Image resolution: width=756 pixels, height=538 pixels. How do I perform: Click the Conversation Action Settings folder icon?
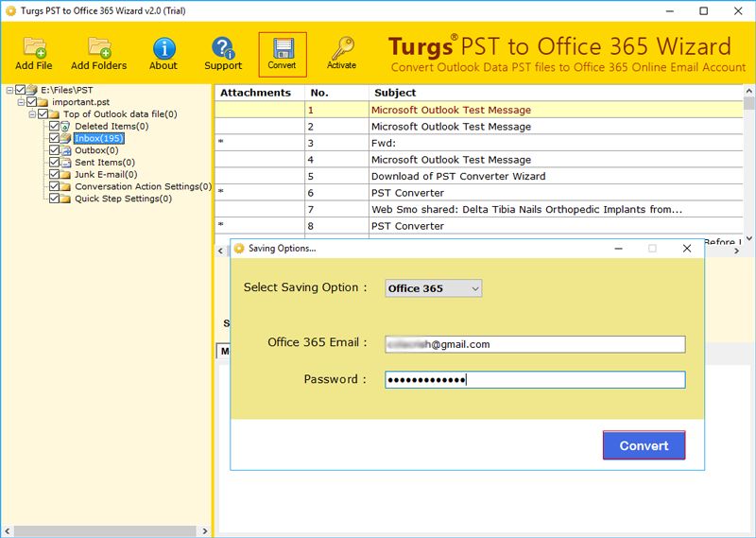point(65,186)
